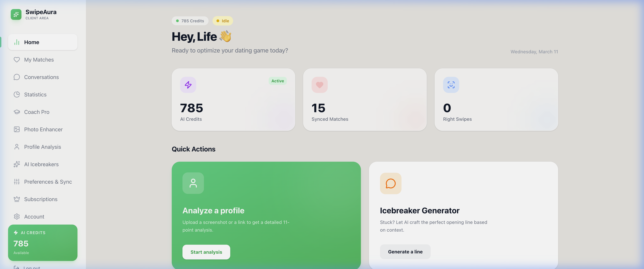Click the blue face-scan Right Swipes icon
Screen dimensions: 644x269
click(451, 85)
